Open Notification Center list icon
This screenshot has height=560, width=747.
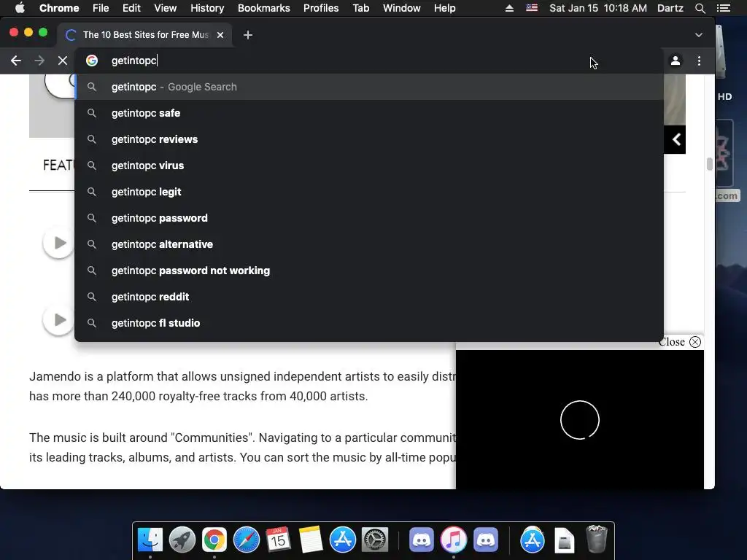(x=723, y=8)
